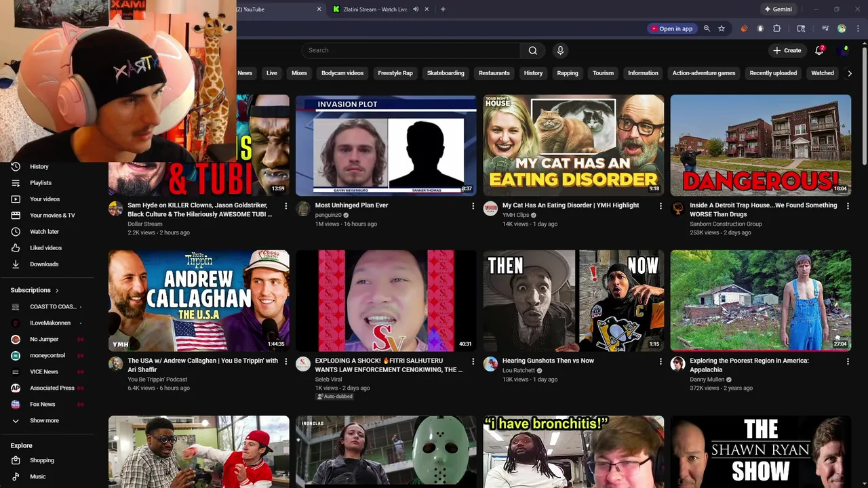Open options for Most Unhinged Plan Ever
This screenshot has width=868, height=488.
473,206
